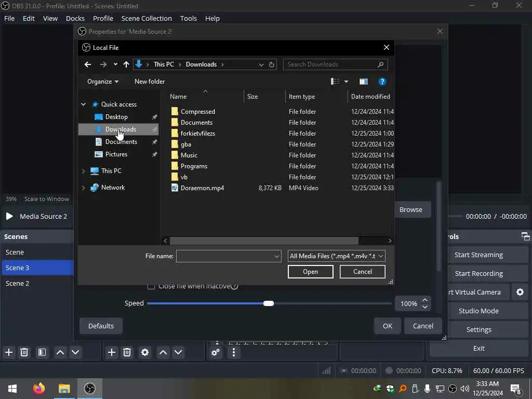Viewport: 532px width, 399px height.
Task: Click the forward navigation arrow
Action: (x=103, y=64)
